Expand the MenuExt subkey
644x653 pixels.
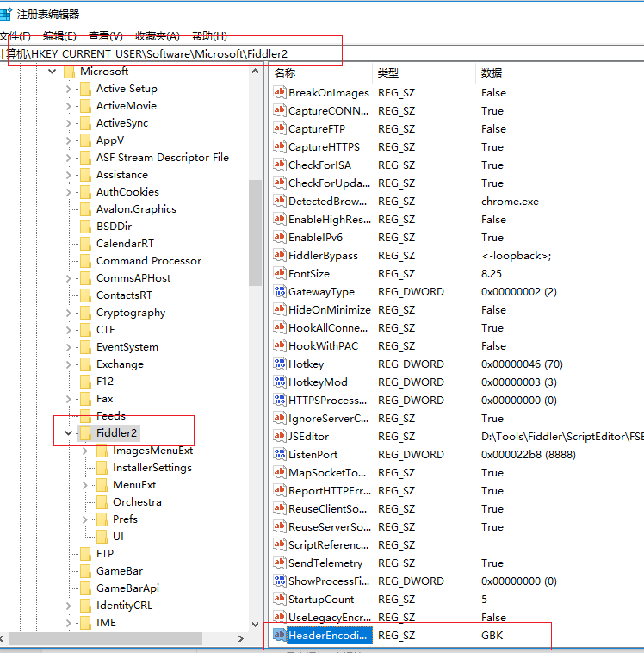tap(85, 485)
